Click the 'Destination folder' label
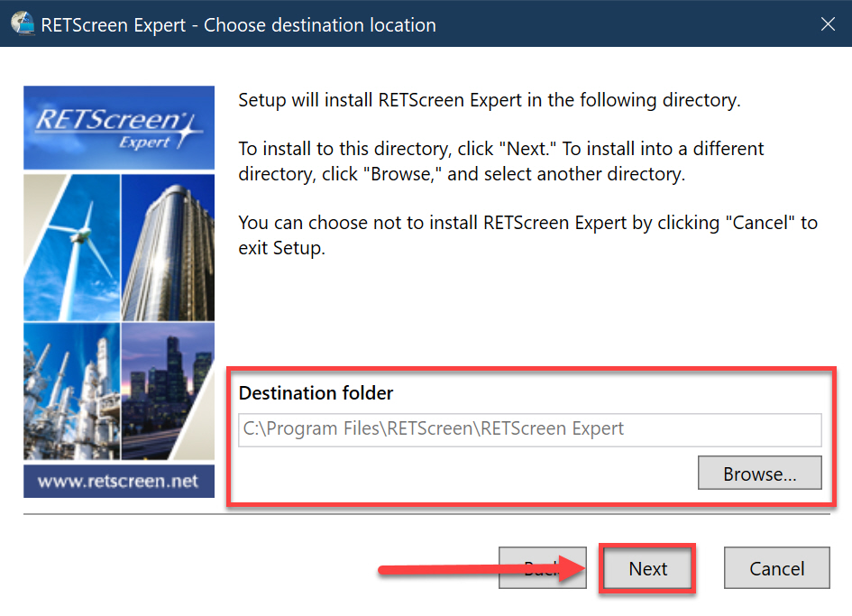The height and width of the screenshot is (616, 852). coord(316,392)
